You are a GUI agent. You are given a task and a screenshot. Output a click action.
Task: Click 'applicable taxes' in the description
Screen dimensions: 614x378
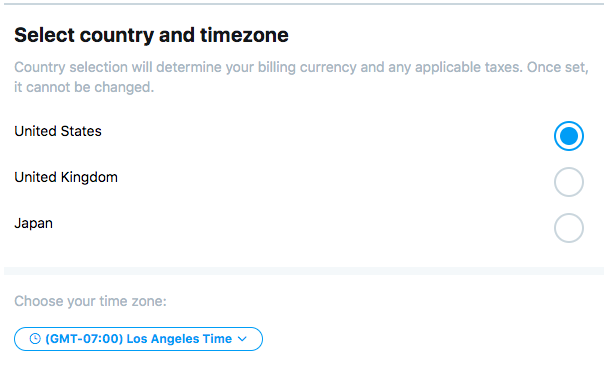(x=469, y=67)
